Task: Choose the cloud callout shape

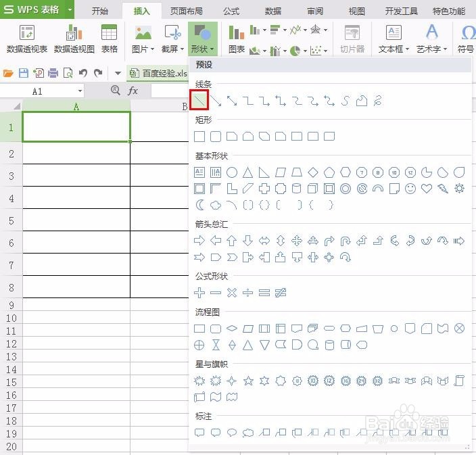Action: pyautogui.click(x=247, y=432)
